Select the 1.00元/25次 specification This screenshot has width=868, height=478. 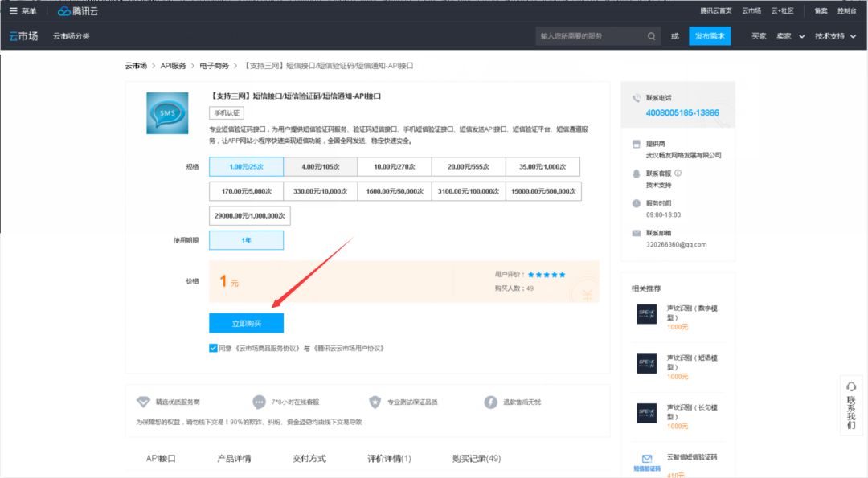(247, 166)
